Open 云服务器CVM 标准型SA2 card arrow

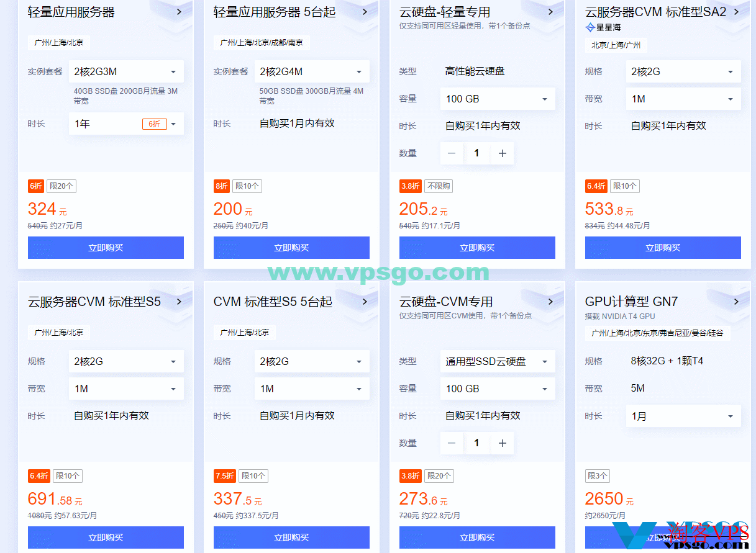point(736,12)
